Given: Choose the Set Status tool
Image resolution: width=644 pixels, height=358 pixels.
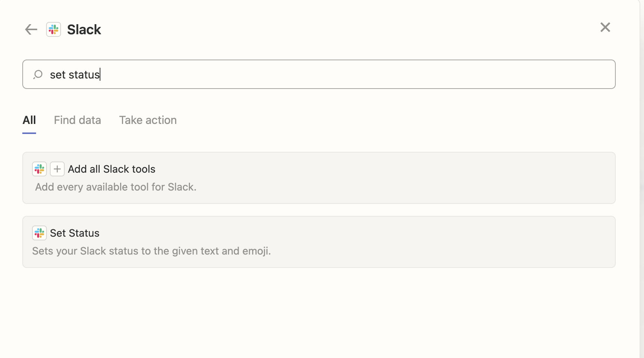Looking at the screenshot, I should point(319,242).
